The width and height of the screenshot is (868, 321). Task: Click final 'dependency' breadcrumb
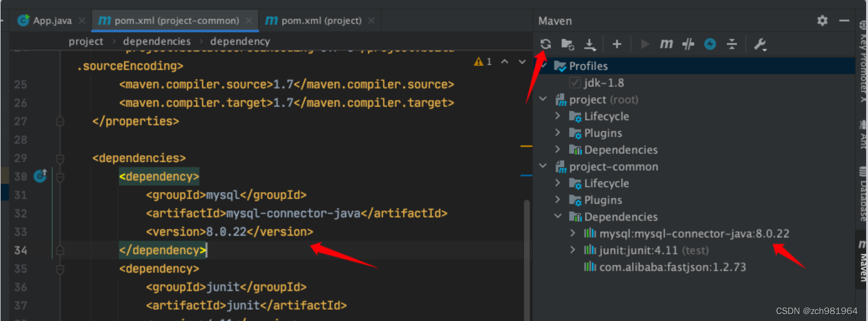(x=240, y=41)
